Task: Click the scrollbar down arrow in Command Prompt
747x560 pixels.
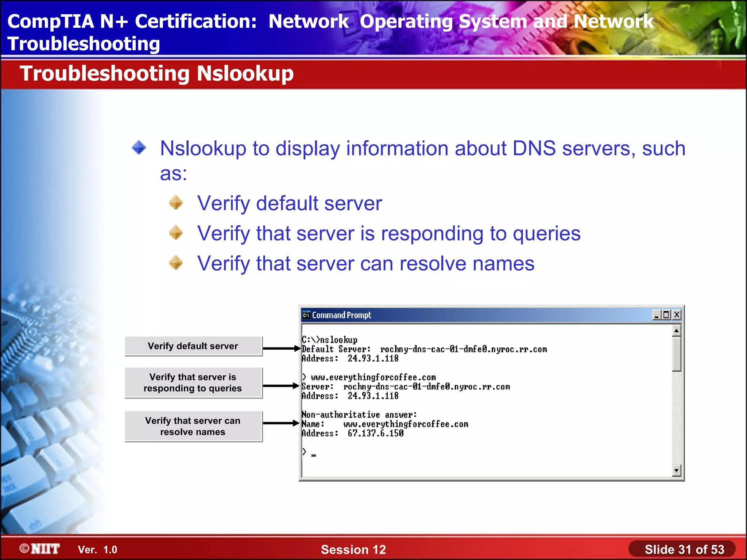Action: [x=676, y=471]
